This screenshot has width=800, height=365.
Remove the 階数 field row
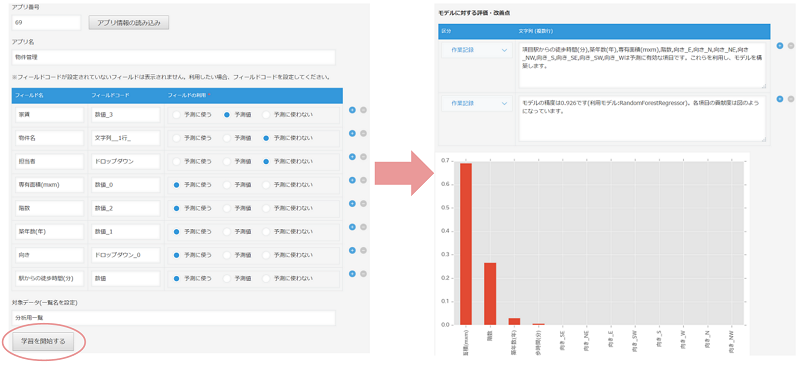363,204
